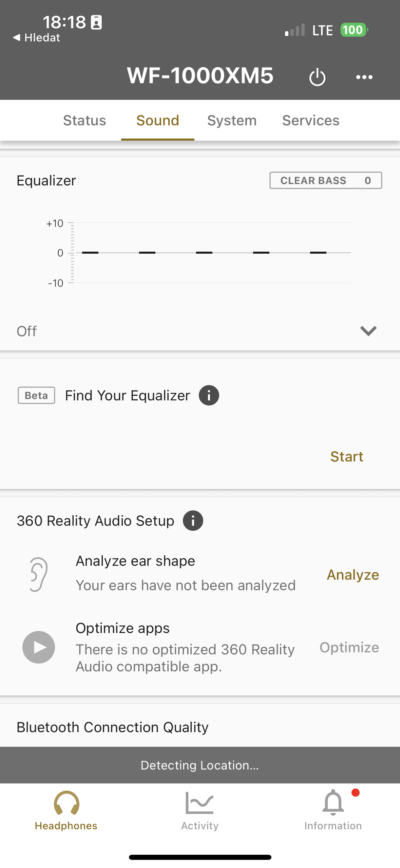Go back to Hledat app
Viewport: 400px width, 868px height.
coord(37,38)
